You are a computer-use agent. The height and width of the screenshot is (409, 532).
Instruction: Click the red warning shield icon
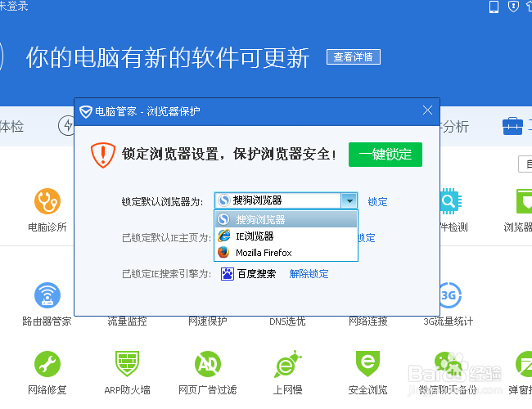[103, 155]
